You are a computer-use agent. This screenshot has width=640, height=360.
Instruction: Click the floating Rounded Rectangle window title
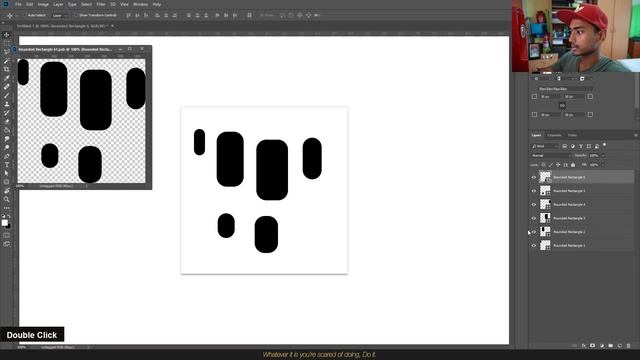pyautogui.click(x=65, y=49)
